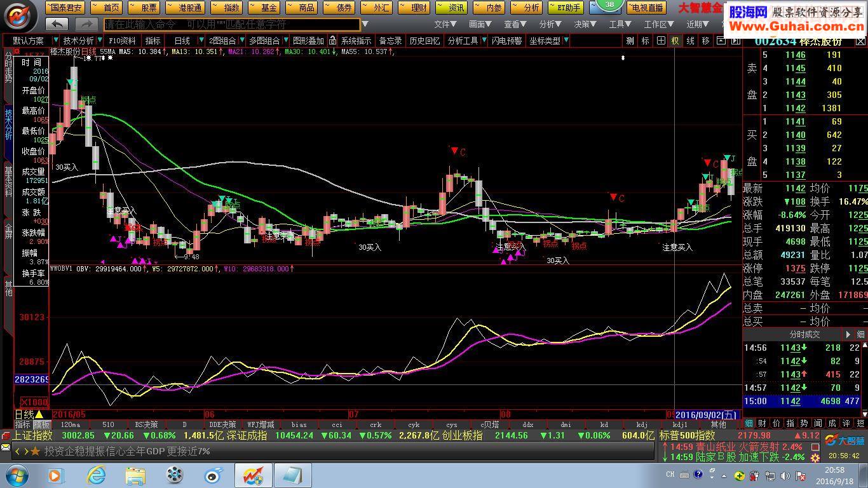Image resolution: width=868 pixels, height=488 pixels.
Task: Click the 港股通 button
Action: click(x=186, y=8)
